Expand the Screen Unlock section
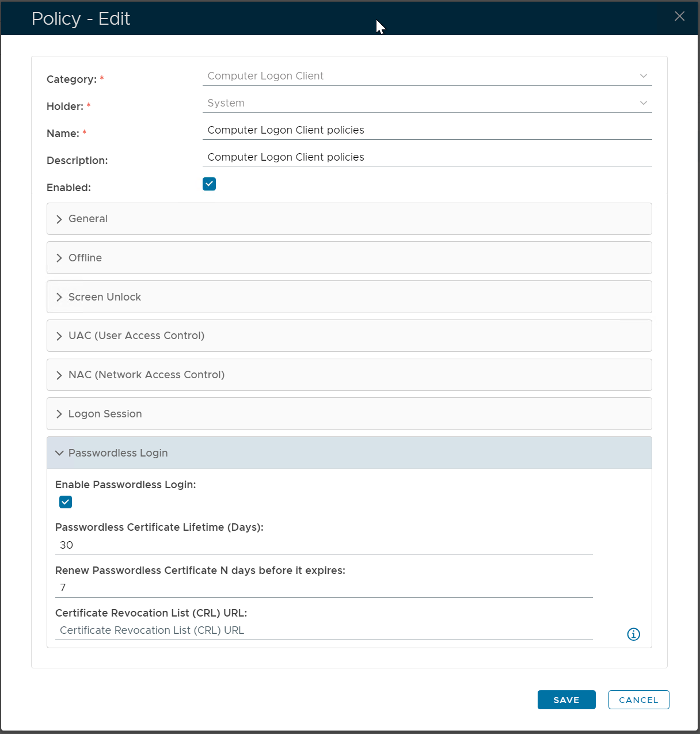Viewport: 700px width, 734px height. pyautogui.click(x=349, y=297)
